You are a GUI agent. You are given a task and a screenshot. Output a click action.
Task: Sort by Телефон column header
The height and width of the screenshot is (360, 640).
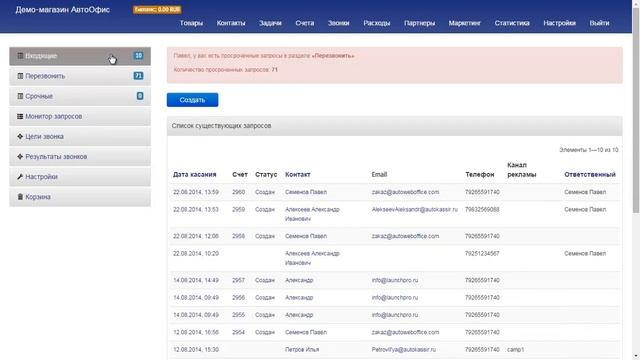pyautogui.click(x=480, y=174)
